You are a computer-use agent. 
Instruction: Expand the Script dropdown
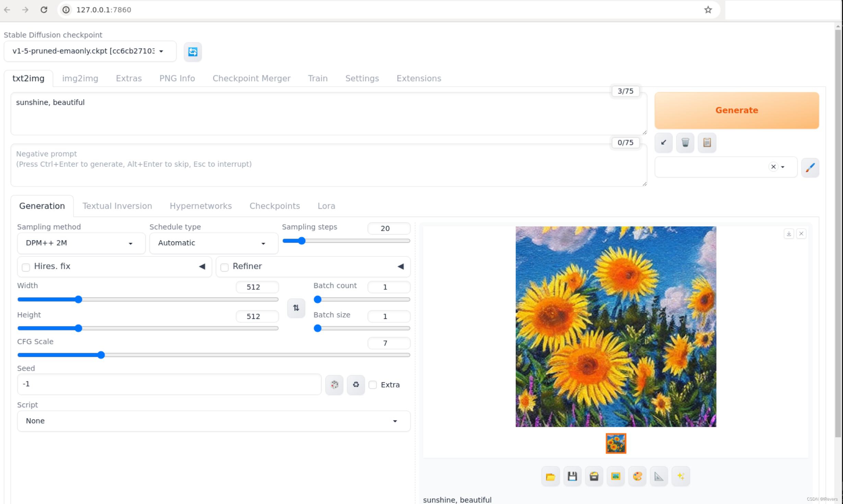click(x=213, y=421)
